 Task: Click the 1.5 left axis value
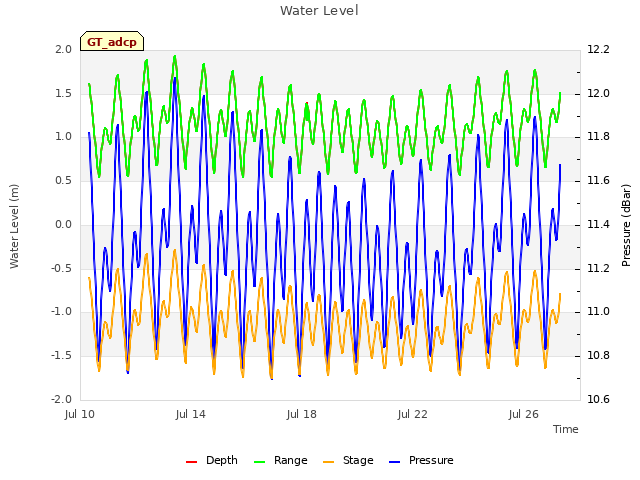pyautogui.click(x=64, y=93)
